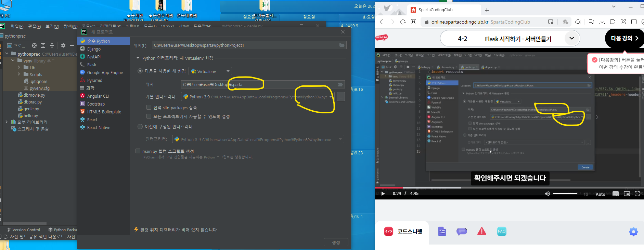Click the 생성 button in dialog
Screen dimensions: 644x250
pyautogui.click(x=336, y=242)
